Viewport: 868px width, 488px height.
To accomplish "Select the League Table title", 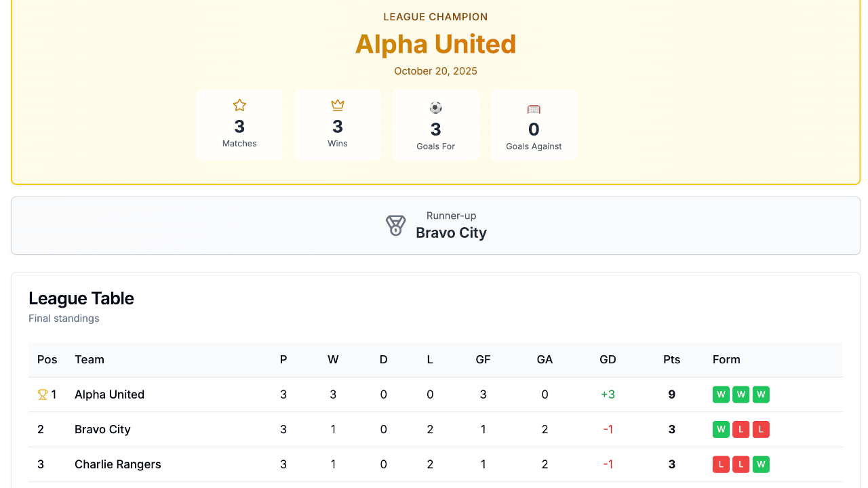I will [81, 298].
